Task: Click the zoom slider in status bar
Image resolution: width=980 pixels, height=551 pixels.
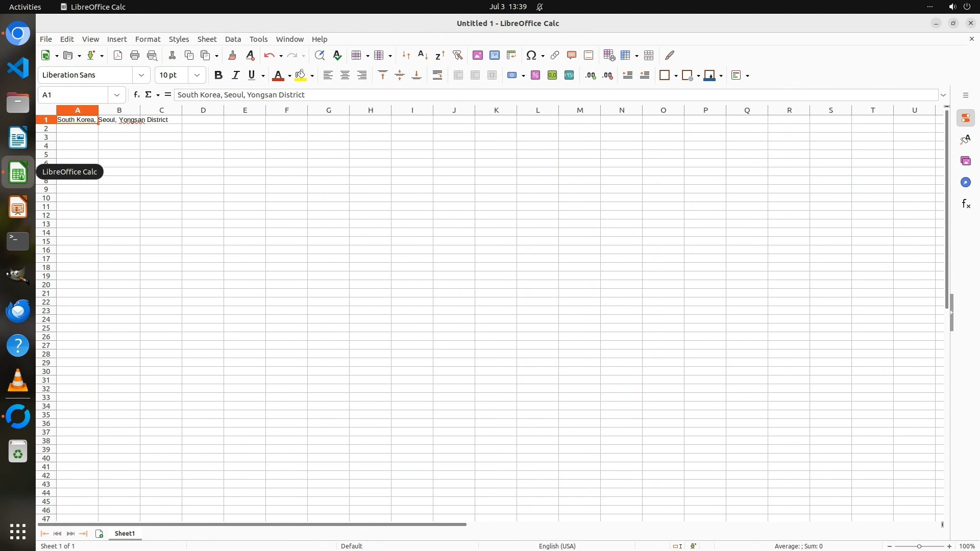Action: point(919,546)
